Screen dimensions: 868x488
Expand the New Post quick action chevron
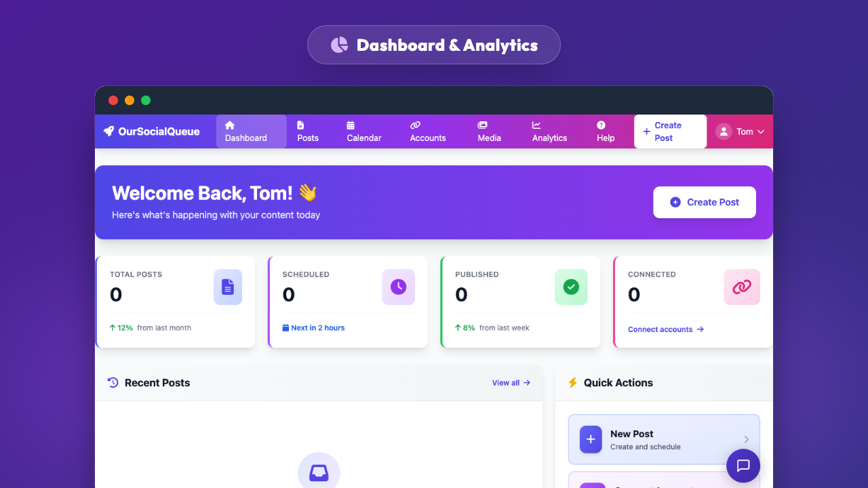click(x=746, y=439)
